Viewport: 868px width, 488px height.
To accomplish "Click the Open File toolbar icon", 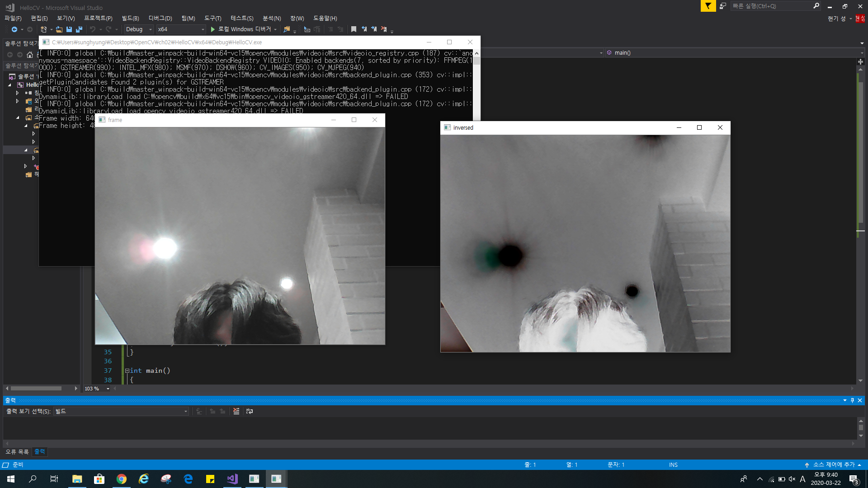I will 59,29.
